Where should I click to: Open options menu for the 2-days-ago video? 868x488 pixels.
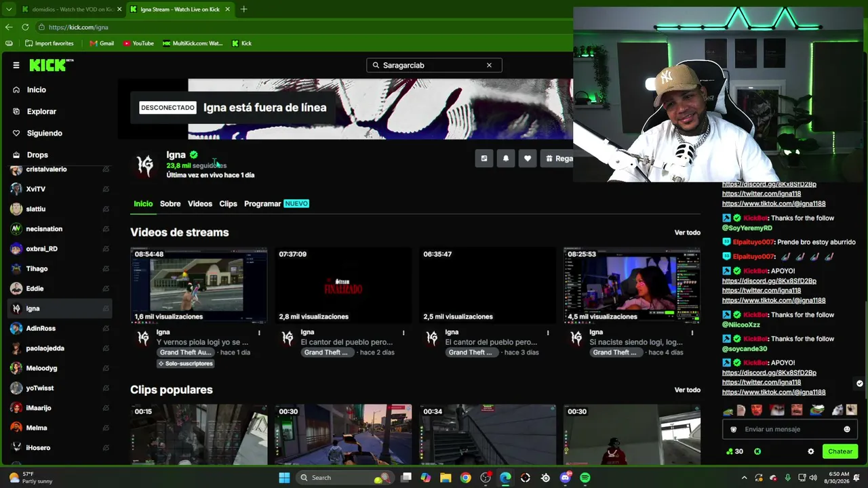click(x=403, y=333)
